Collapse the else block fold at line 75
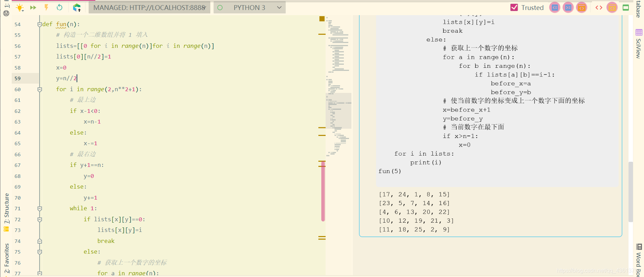 point(40,252)
